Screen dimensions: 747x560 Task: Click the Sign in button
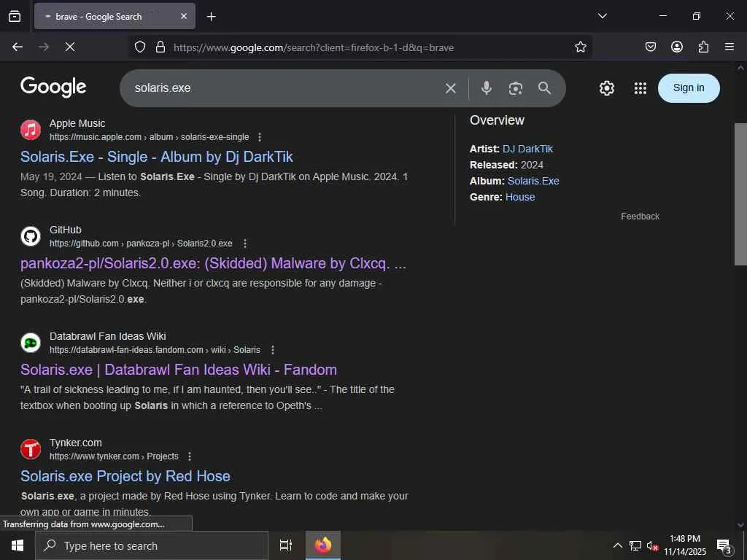tap(689, 88)
